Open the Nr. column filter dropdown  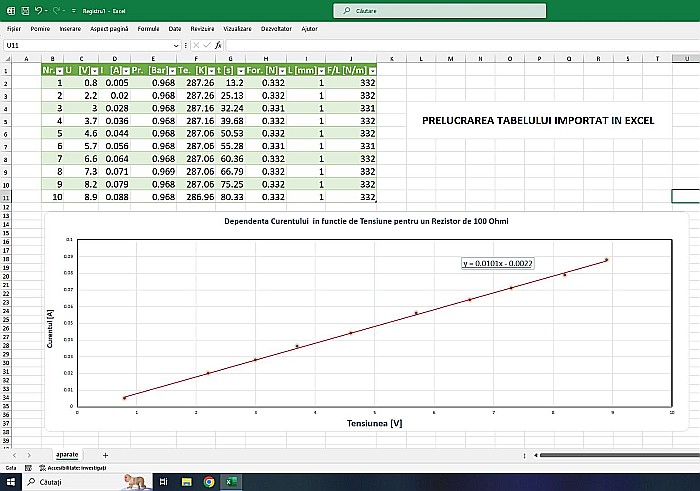tap(59, 71)
